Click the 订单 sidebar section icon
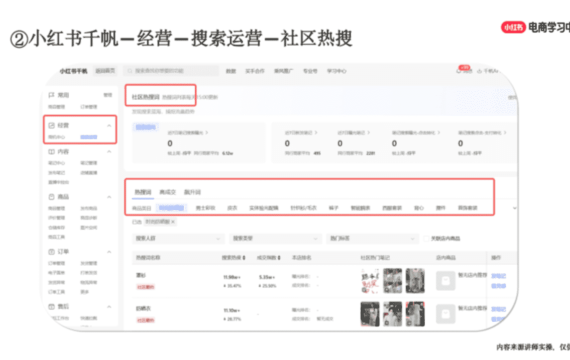The image size is (570, 360). 52,252
